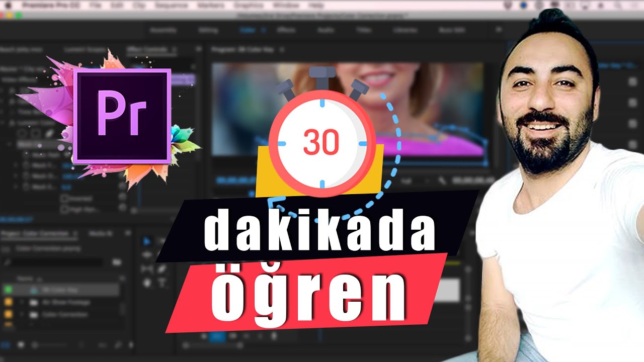Switch Project panel to icon view
The image size is (644, 362).
tap(22, 345)
